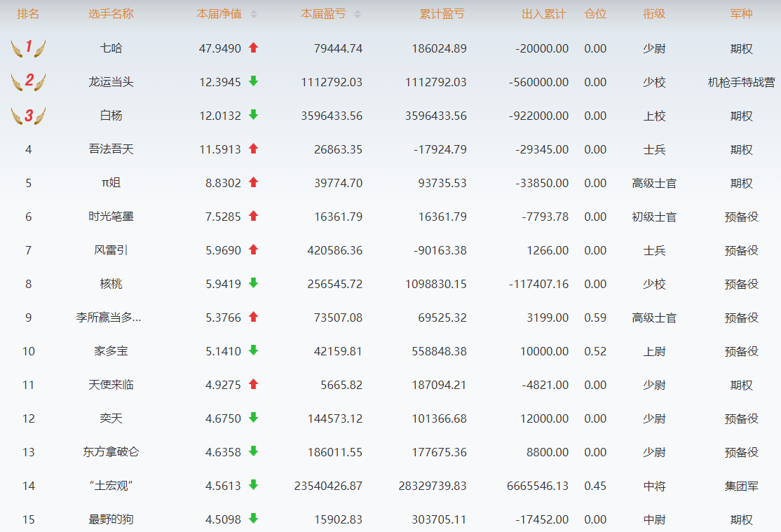
Task: Select the value -17924.79
Action: tap(440, 149)
